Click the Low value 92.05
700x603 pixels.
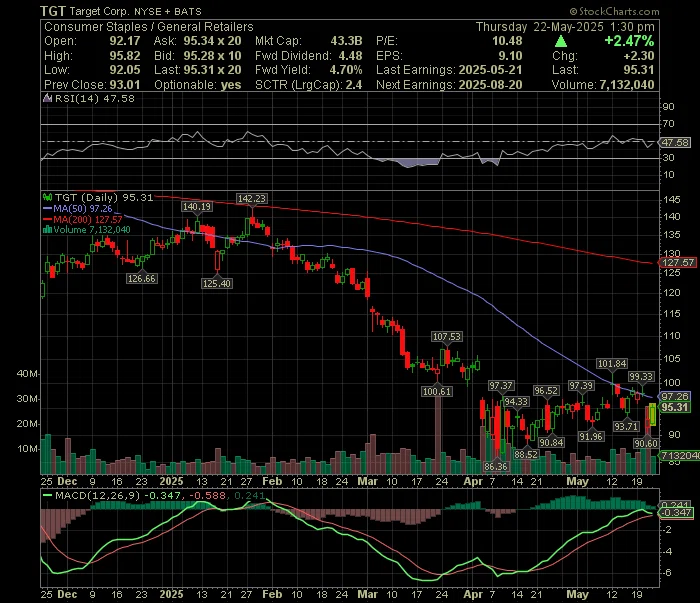[125, 70]
